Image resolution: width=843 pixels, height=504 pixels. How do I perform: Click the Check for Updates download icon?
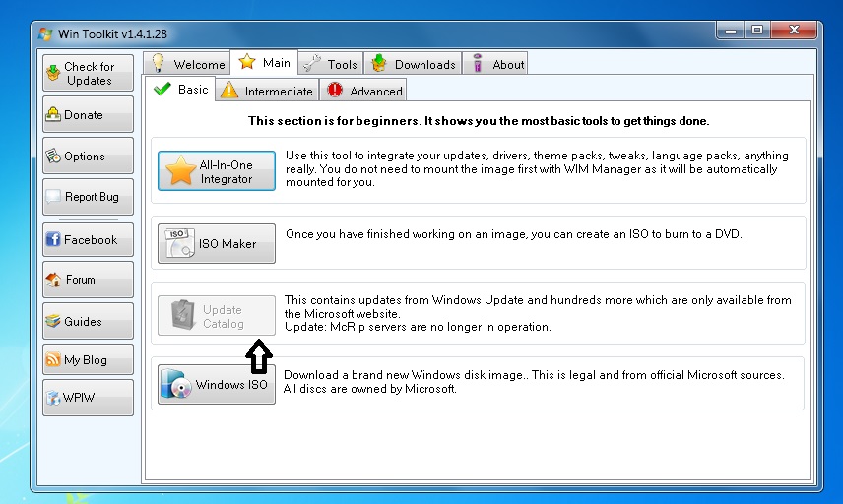53,73
